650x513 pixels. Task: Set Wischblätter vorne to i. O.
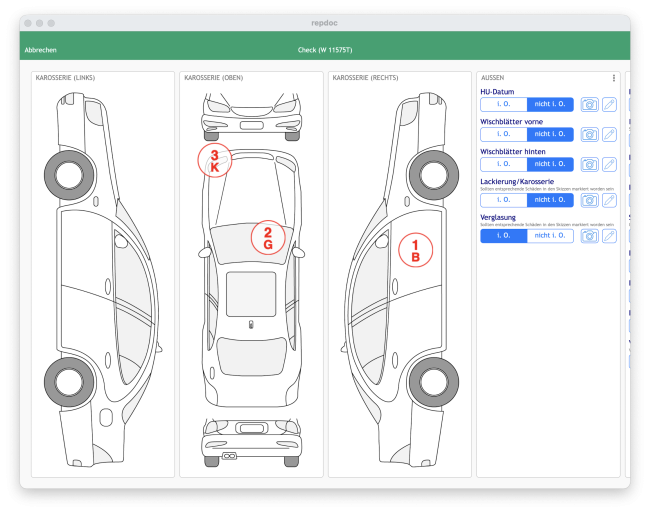[x=504, y=134]
